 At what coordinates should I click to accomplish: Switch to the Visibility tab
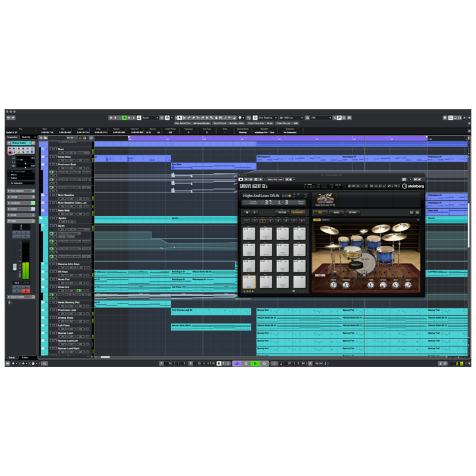(x=26, y=137)
